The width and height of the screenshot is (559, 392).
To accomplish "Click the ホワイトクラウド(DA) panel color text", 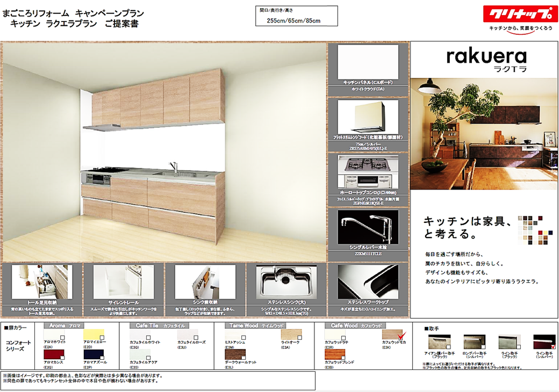I will [368, 89].
